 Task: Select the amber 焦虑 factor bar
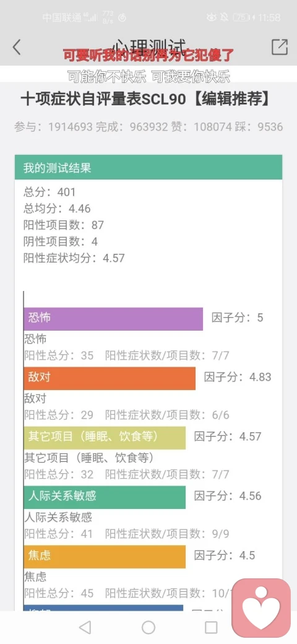pos(105,557)
